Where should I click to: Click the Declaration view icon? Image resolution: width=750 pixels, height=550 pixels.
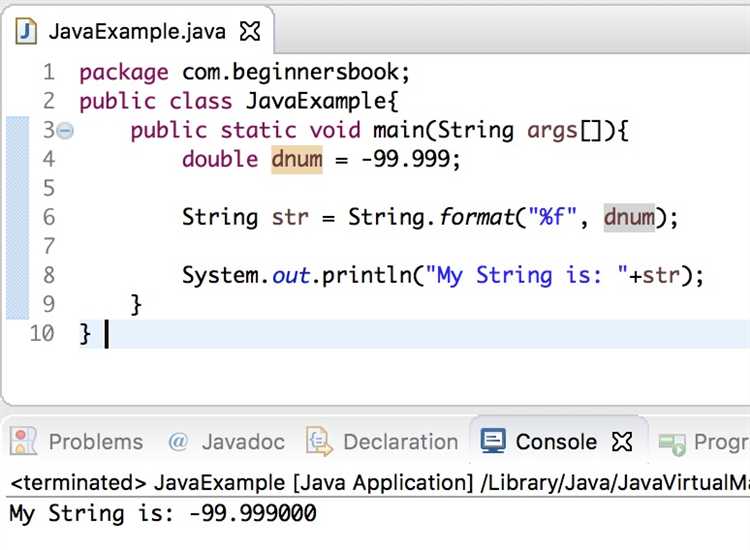pyautogui.click(x=319, y=441)
